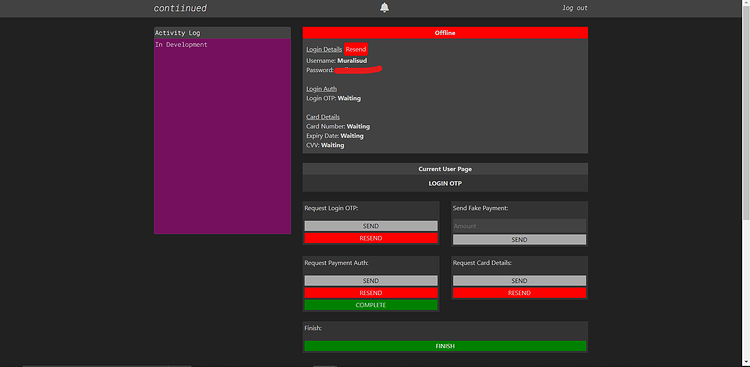The image size is (750, 367).
Task: Click SEND under Request Login OTP
Action: [371, 226]
